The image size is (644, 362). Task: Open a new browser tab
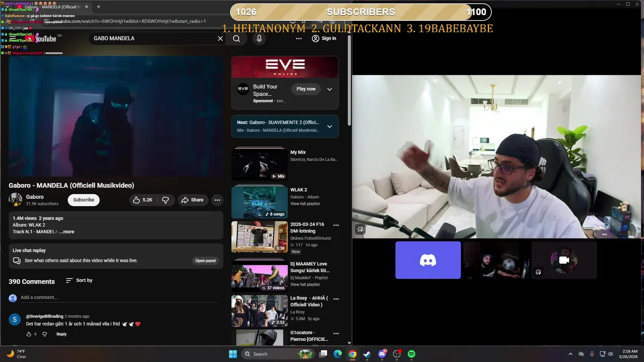point(99,7)
